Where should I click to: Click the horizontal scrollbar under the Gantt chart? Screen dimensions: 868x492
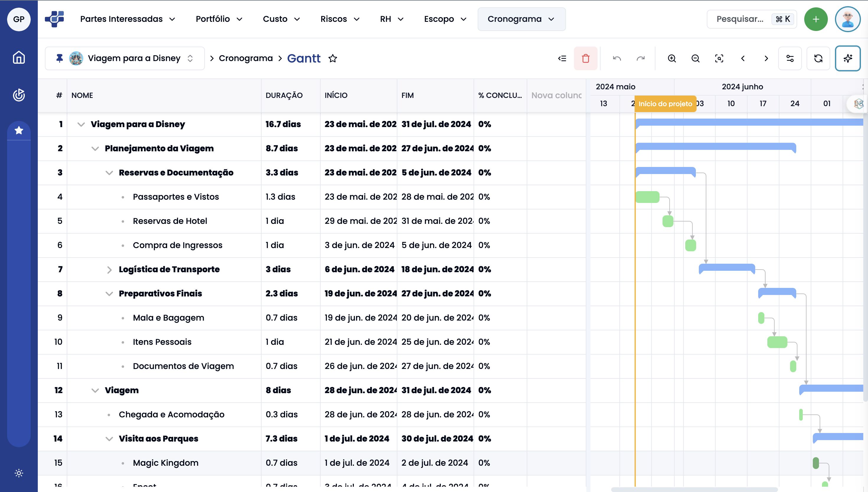(x=694, y=489)
